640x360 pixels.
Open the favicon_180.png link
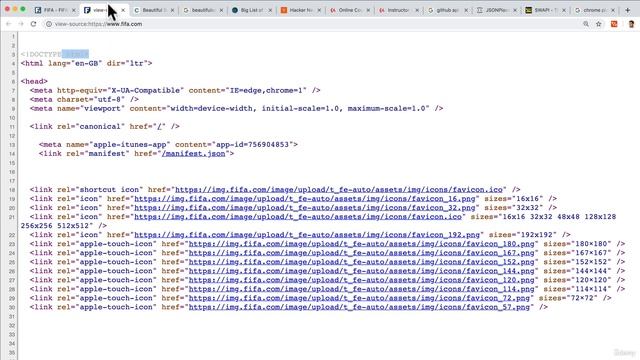pyautogui.click(x=362, y=244)
